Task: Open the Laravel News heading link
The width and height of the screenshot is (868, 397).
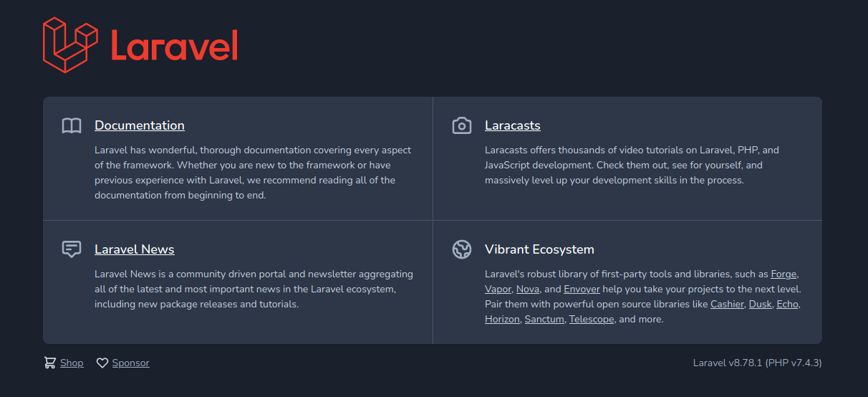Action: pyautogui.click(x=135, y=249)
